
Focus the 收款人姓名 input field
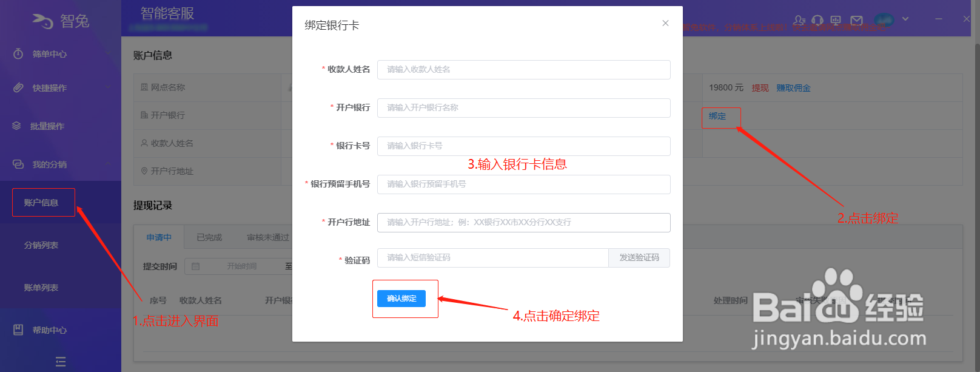tap(524, 69)
